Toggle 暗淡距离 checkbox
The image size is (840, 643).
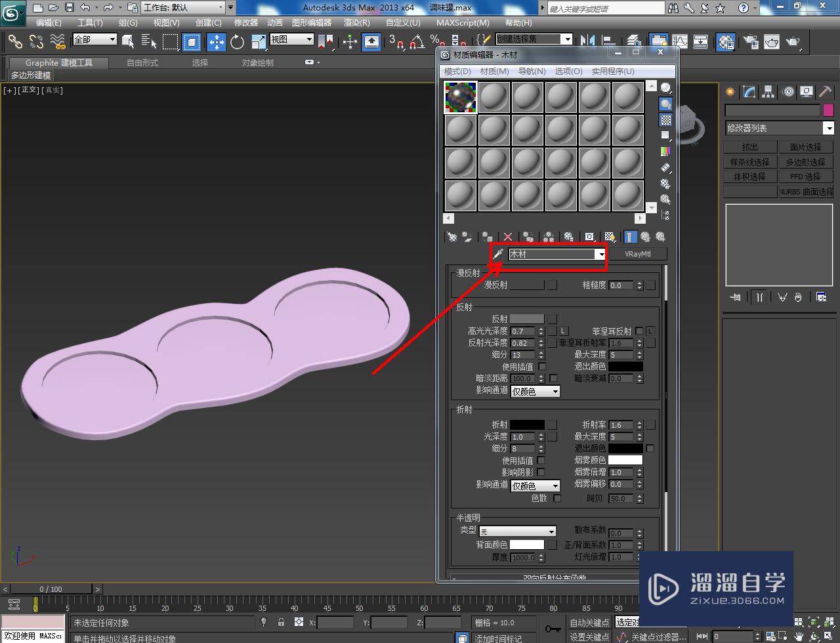(553, 379)
